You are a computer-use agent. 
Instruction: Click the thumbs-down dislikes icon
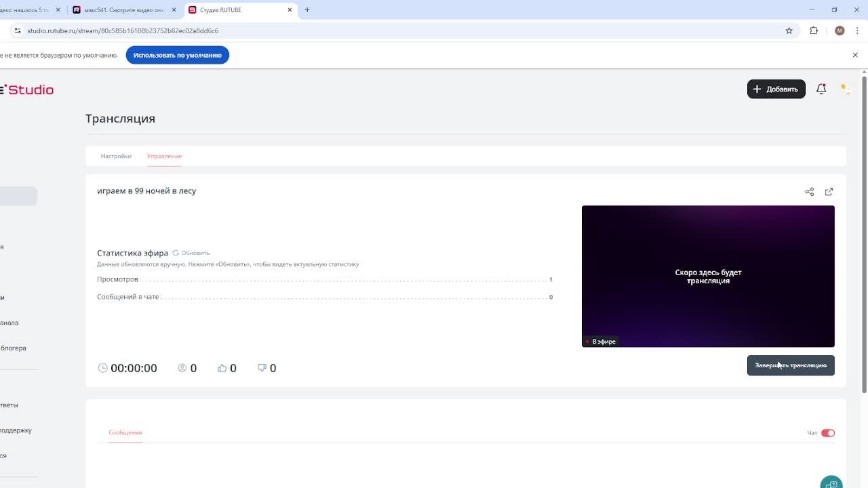[262, 368]
